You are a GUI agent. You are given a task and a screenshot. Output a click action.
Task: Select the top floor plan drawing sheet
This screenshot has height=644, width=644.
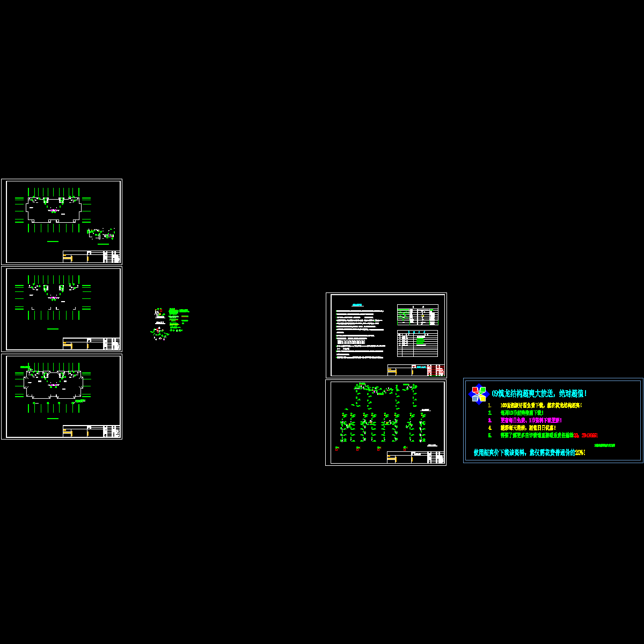click(62, 222)
